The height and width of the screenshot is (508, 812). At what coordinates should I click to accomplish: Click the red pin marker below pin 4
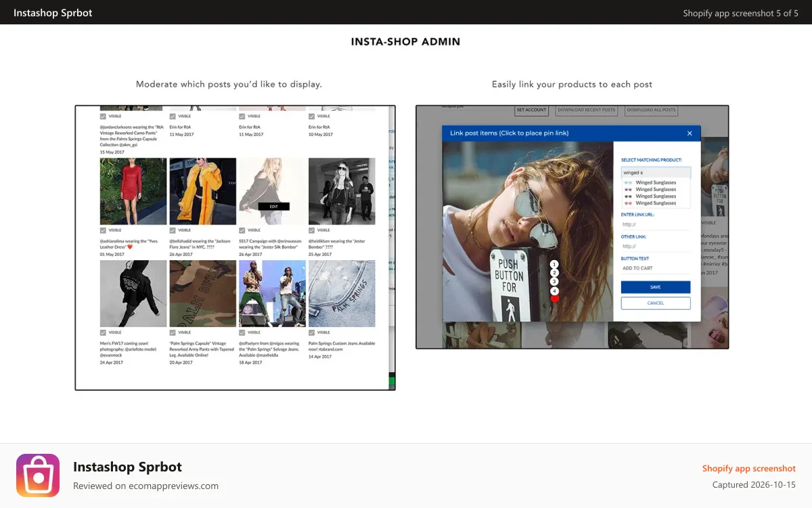tap(555, 298)
